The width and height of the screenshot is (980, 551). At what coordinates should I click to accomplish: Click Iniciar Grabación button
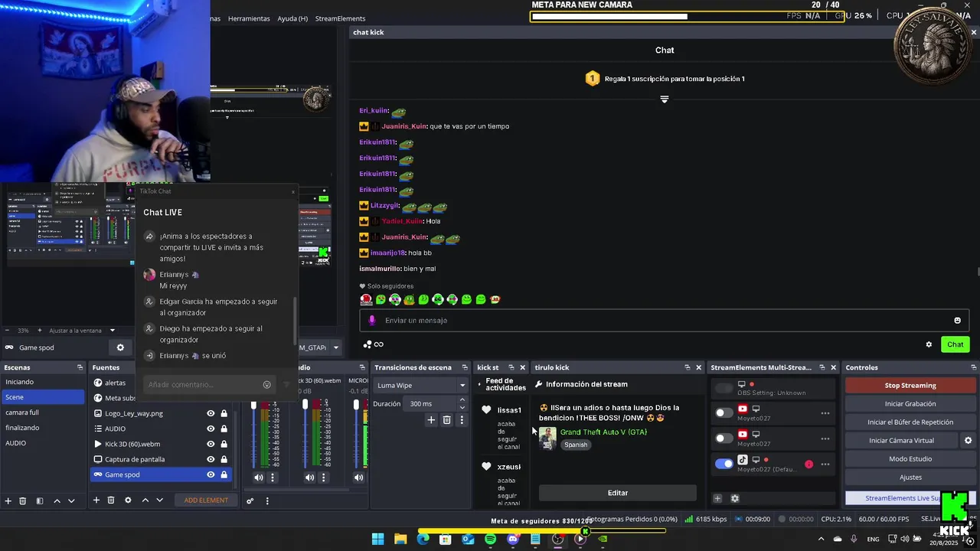[x=910, y=404]
